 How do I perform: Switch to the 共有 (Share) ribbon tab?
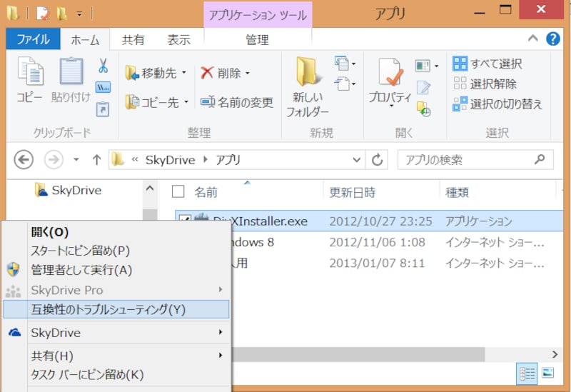133,39
